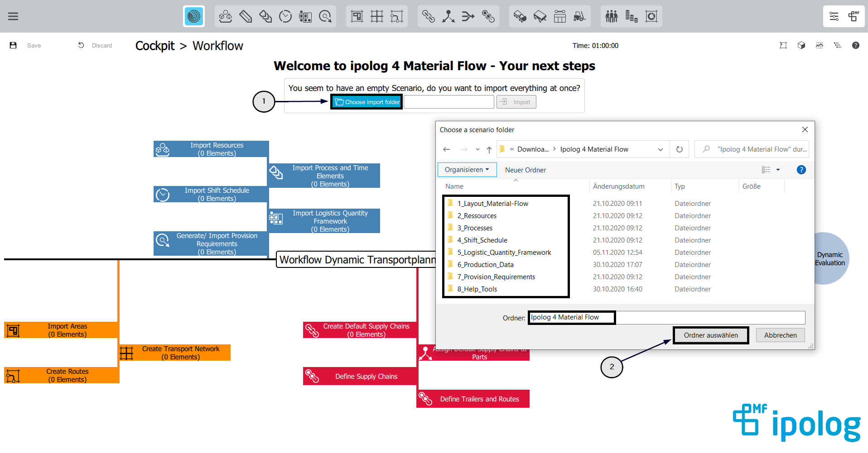Click the import folder path field
868x453 pixels.
[449, 102]
